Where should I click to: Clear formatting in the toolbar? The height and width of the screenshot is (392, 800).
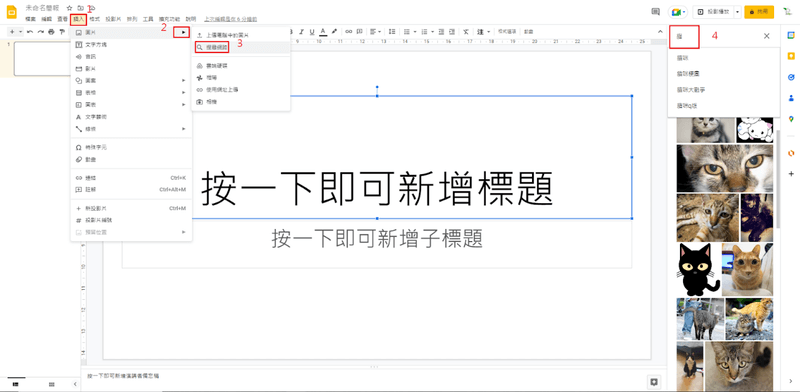tap(465, 32)
